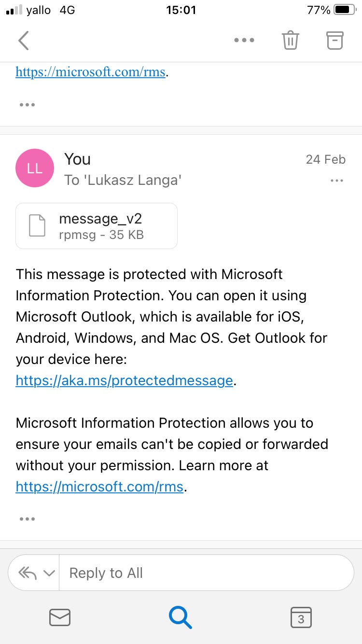Go to the Mail tab envelope icon
The image size is (362, 644).
(x=60, y=617)
